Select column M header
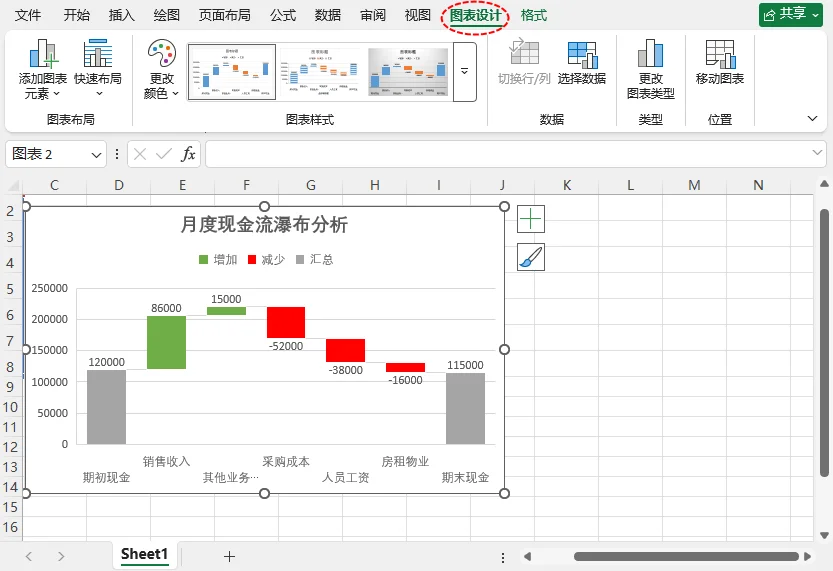This screenshot has width=833, height=571. pos(694,185)
